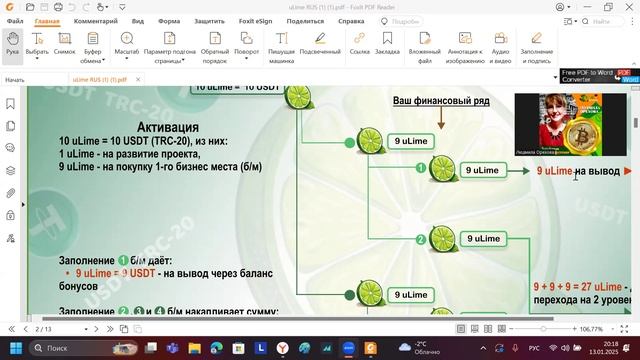Switch to continuous page view mode
Screen dimensions: 640x360
tap(475, 329)
